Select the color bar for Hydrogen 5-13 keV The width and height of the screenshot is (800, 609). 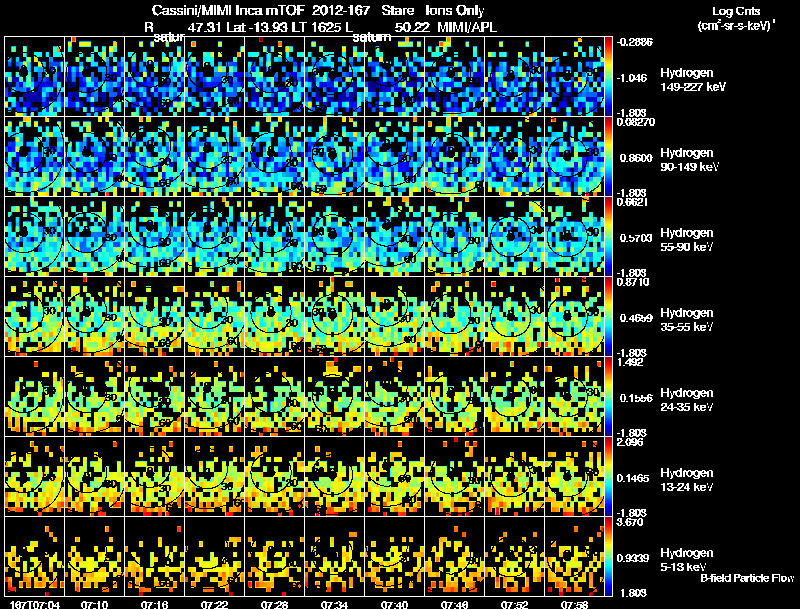click(x=608, y=556)
